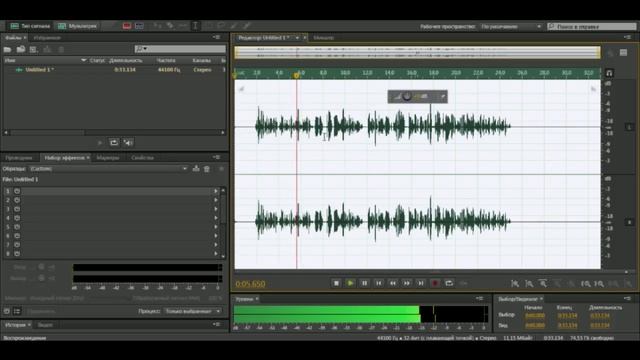Toggle the left channel enable button
The height and width of the screenshot is (360, 640).
[629, 127]
